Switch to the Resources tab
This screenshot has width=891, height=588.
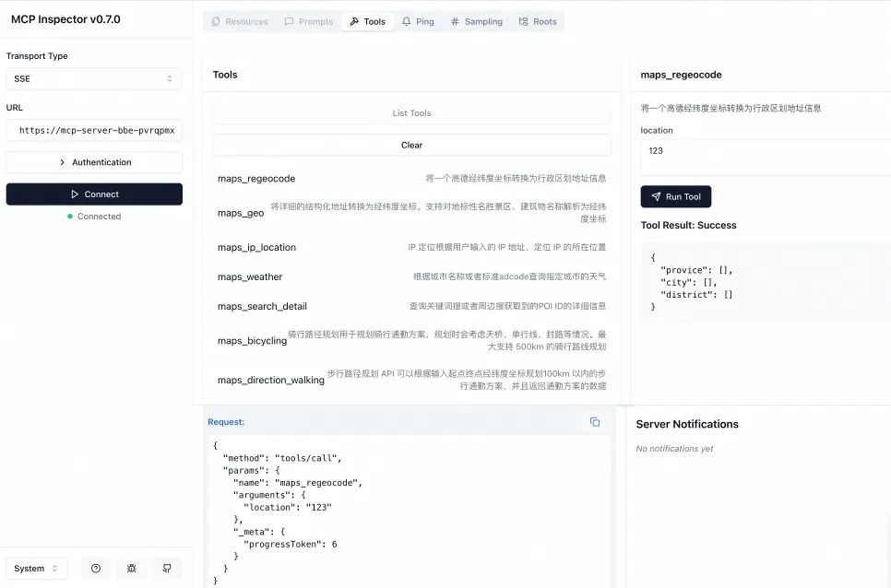(239, 21)
